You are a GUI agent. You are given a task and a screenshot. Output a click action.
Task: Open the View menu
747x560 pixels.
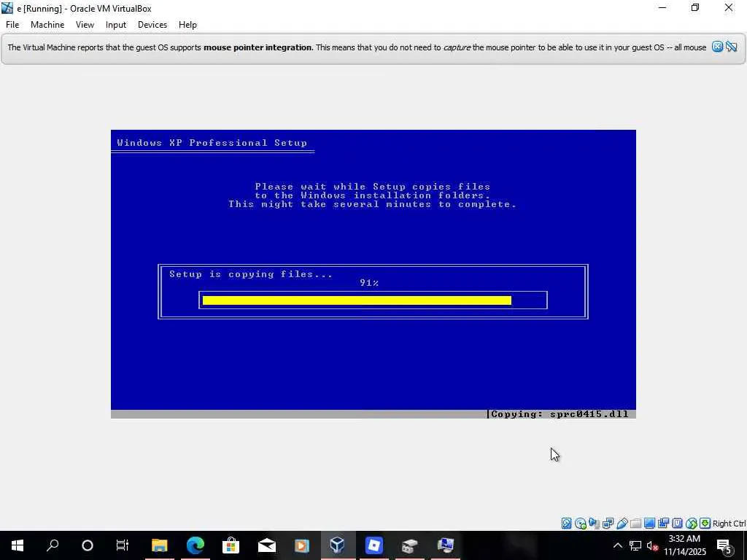(85, 25)
